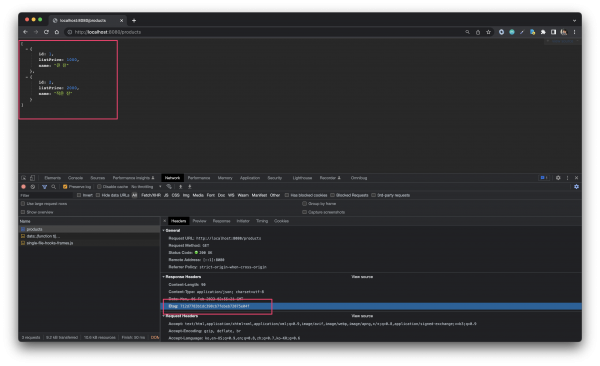
Task: Click the browser forward arrow
Action: coord(36,32)
